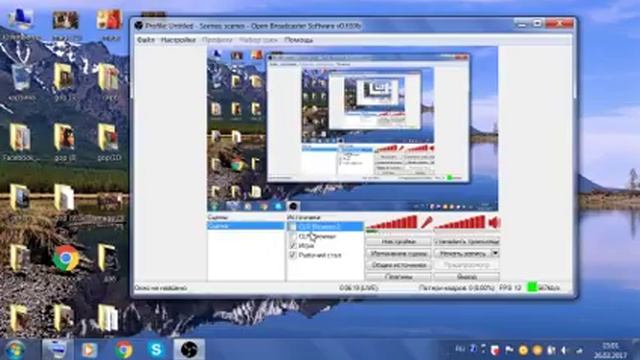Adjust the microphone volume bars
Screen dimensions: 640x360
[393, 223]
